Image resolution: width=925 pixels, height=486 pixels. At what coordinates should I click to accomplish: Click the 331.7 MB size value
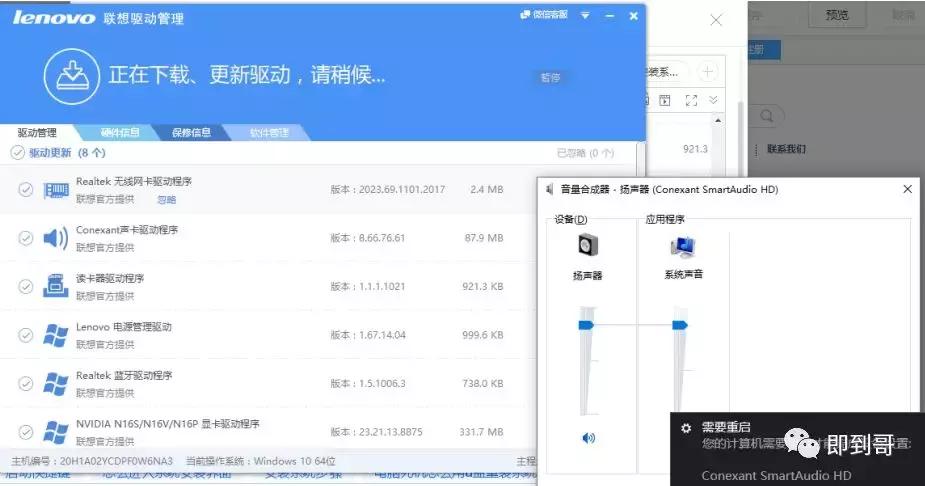point(481,432)
